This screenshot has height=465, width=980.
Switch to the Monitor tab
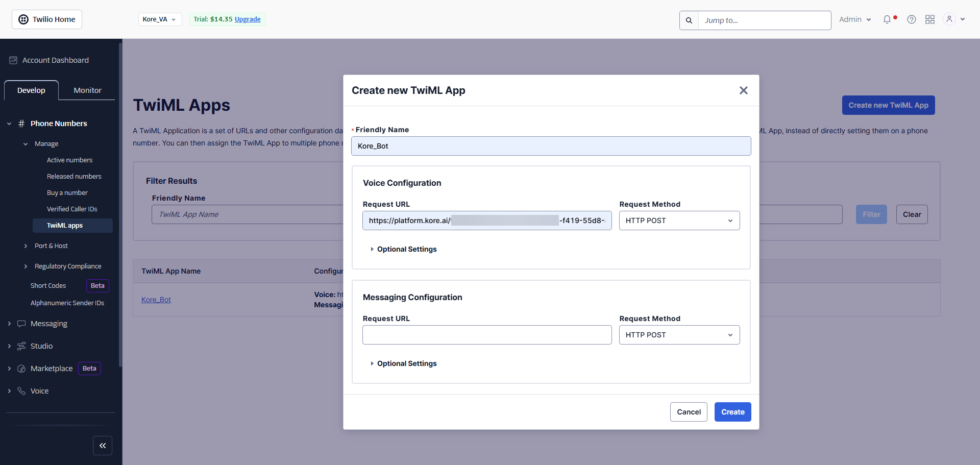(x=87, y=90)
